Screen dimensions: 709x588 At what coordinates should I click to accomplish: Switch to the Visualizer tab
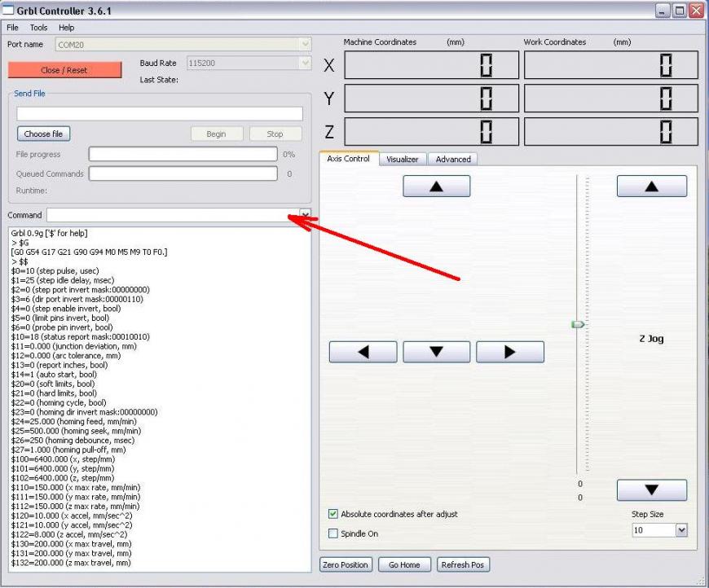403,159
